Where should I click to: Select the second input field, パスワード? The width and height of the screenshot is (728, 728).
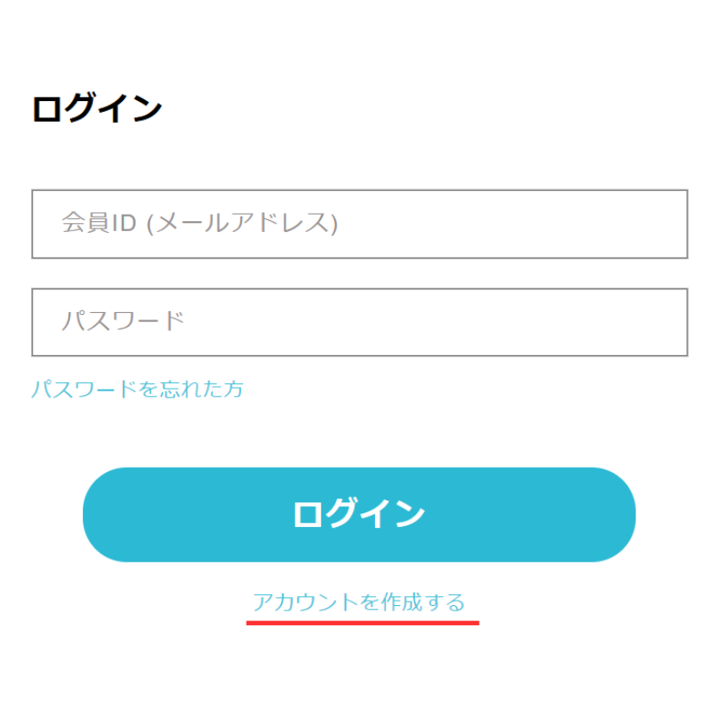(359, 322)
